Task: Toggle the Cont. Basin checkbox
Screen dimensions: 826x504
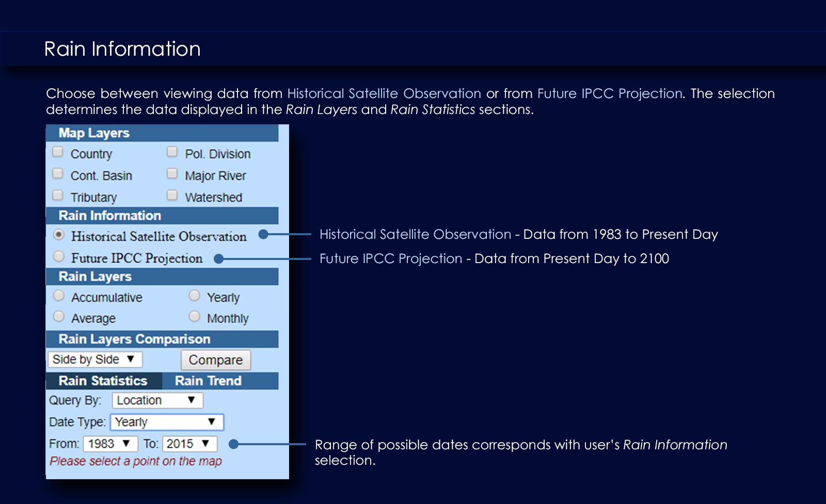Action: pyautogui.click(x=58, y=174)
